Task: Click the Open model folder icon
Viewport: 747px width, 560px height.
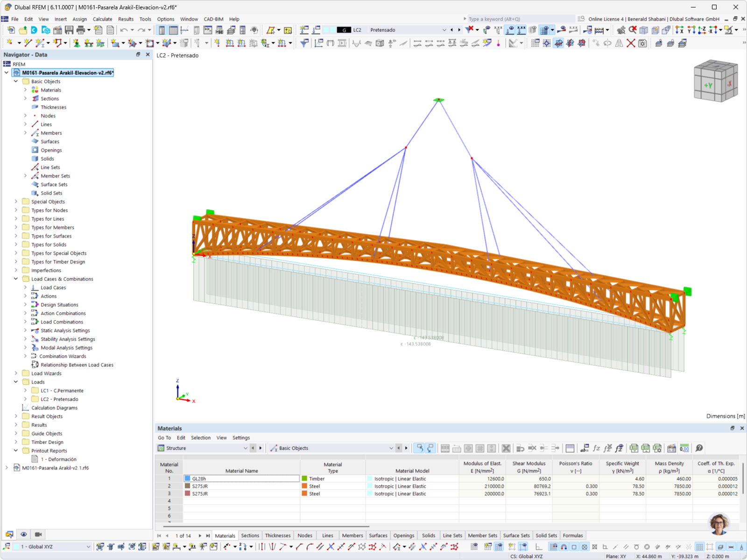Action: pos(23,30)
